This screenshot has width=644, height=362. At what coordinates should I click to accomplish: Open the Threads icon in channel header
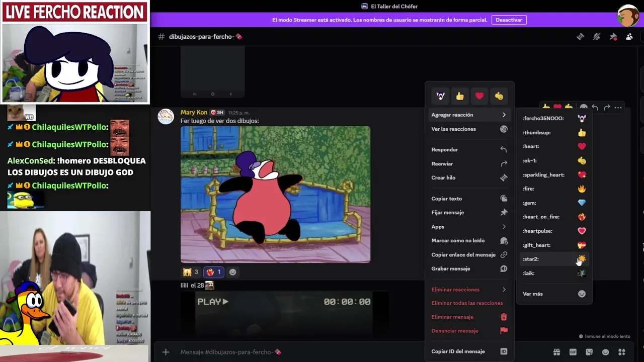[x=580, y=37]
